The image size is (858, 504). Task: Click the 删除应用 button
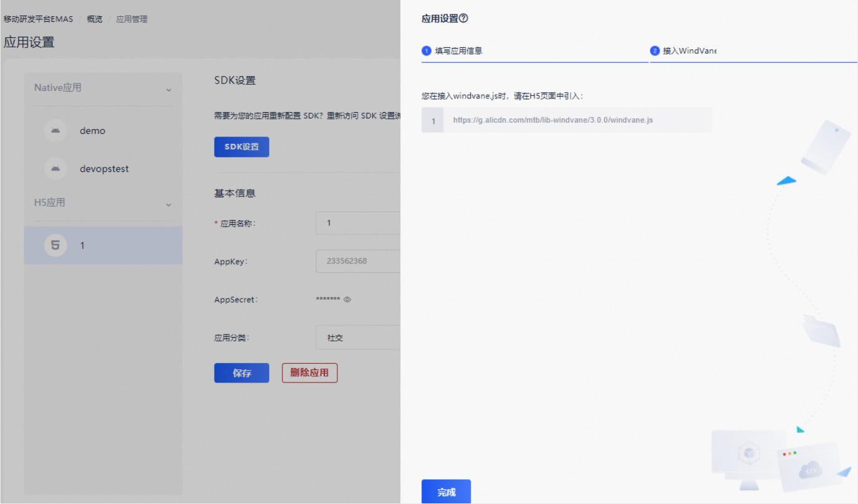point(309,373)
